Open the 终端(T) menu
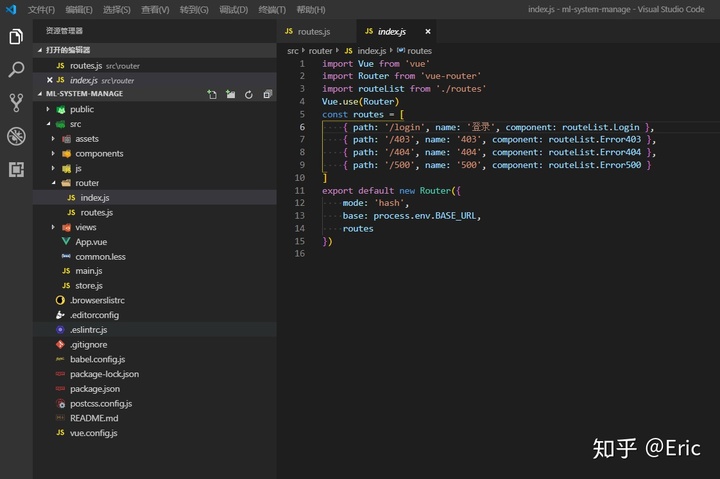Image resolution: width=720 pixels, height=479 pixels. tap(272, 10)
